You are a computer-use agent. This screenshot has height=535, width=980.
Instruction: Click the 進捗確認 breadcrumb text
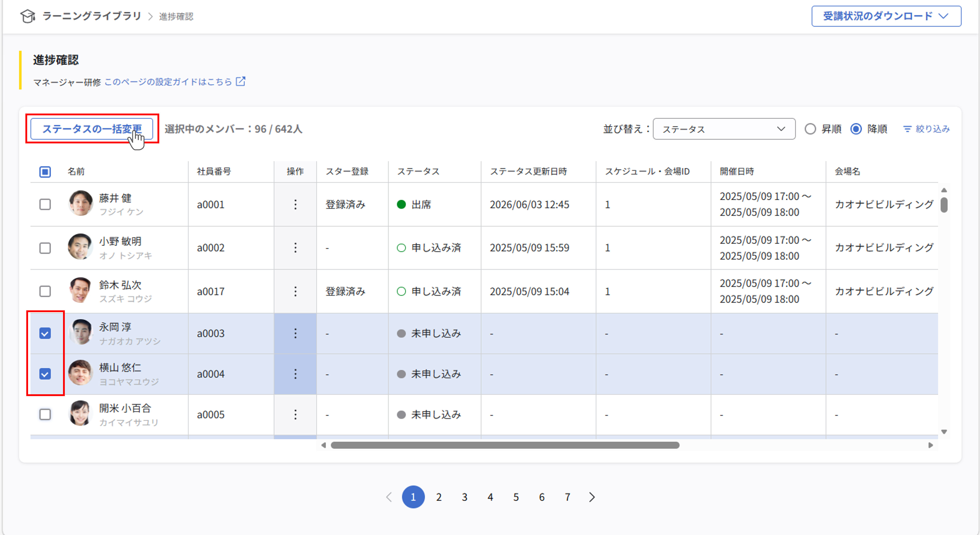click(x=176, y=16)
